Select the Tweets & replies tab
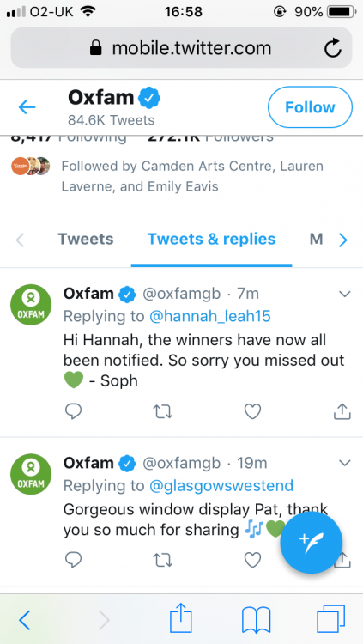The width and height of the screenshot is (363, 644). click(x=211, y=239)
